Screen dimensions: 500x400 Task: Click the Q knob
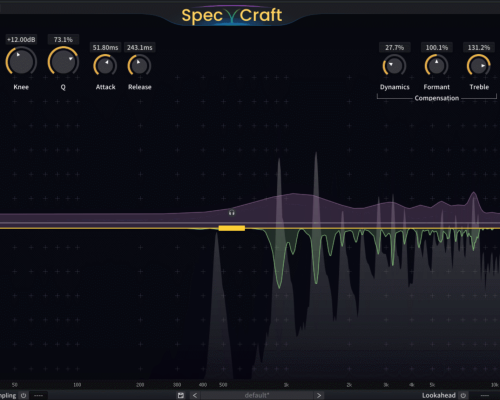[x=63, y=62]
